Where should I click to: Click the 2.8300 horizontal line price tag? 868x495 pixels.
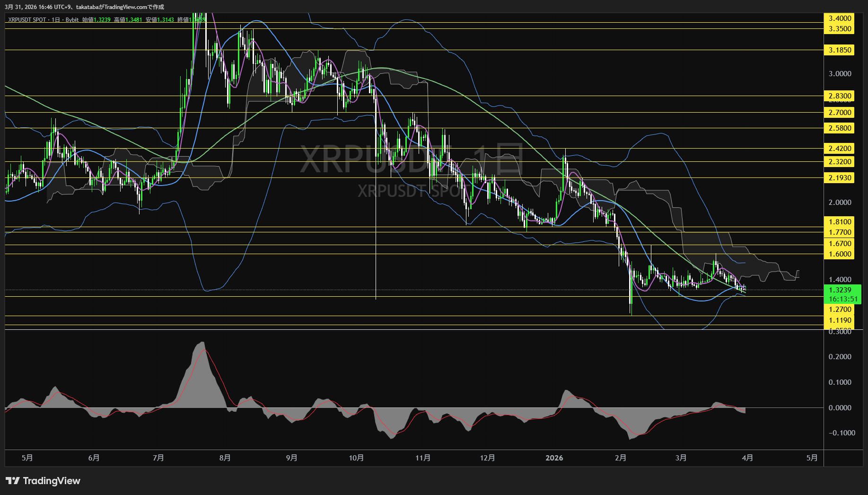840,96
